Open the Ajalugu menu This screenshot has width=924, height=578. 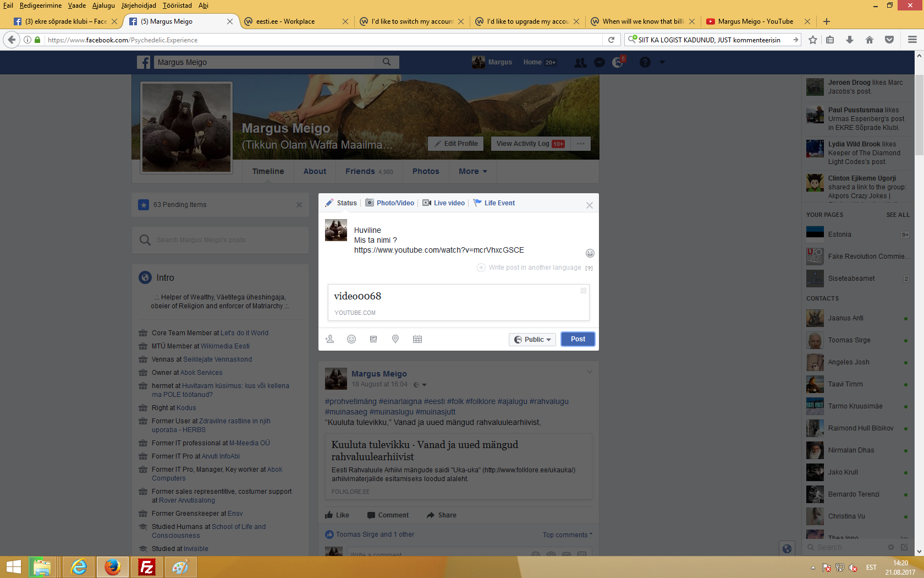[x=103, y=6]
